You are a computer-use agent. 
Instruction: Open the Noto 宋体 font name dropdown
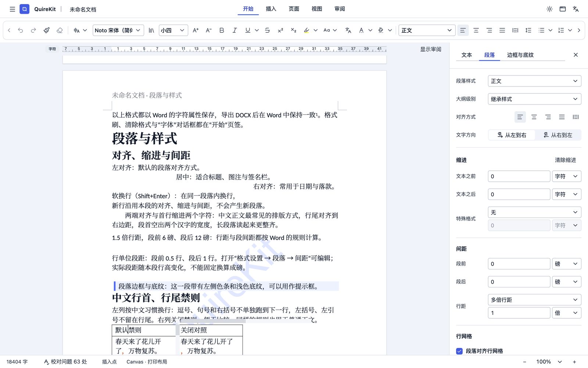(x=118, y=31)
